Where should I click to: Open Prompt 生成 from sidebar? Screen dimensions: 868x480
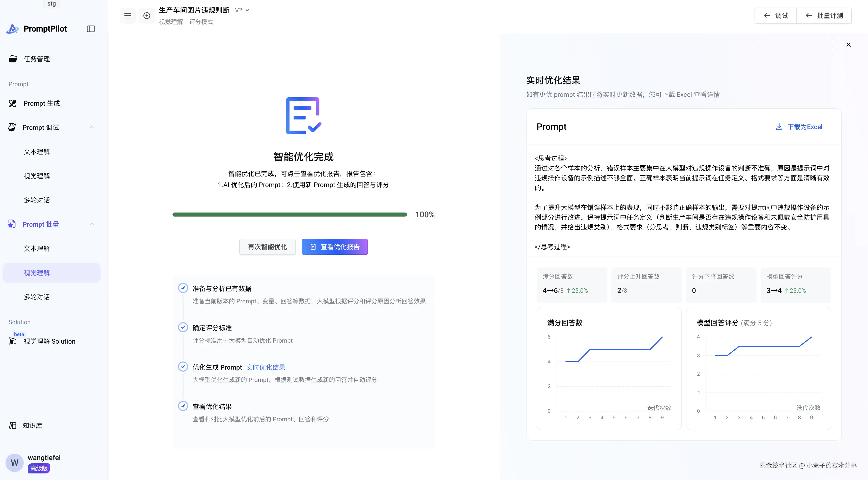(x=41, y=103)
